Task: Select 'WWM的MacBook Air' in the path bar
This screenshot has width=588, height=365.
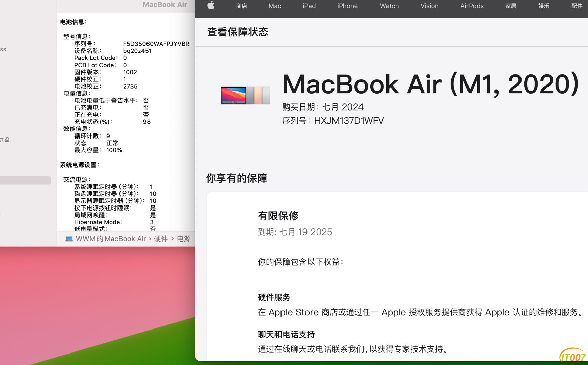Action: click(x=111, y=239)
